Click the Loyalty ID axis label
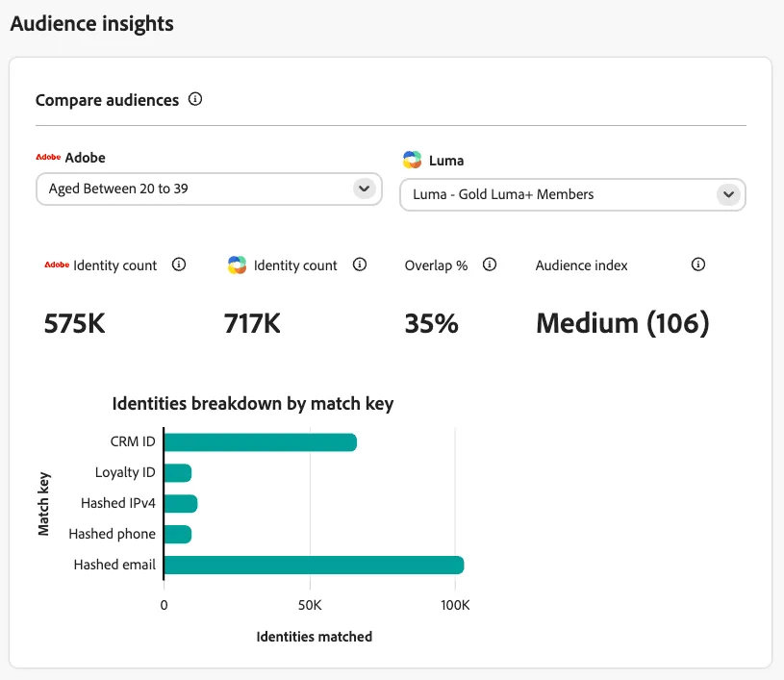The height and width of the screenshot is (680, 784). click(125, 472)
